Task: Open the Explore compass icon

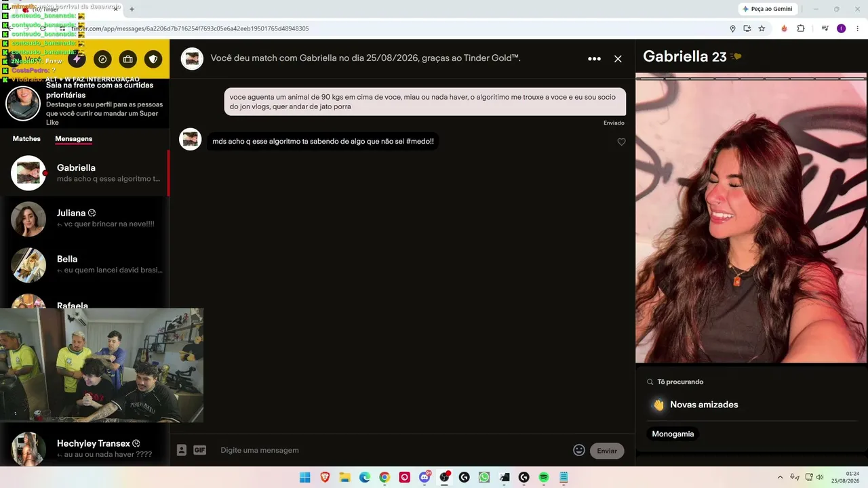Action: [x=102, y=59]
